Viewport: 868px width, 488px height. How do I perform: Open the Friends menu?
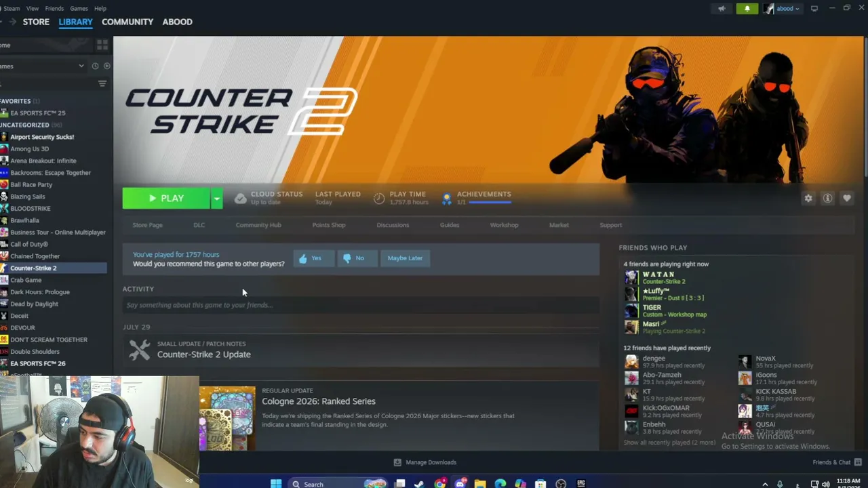[54, 9]
